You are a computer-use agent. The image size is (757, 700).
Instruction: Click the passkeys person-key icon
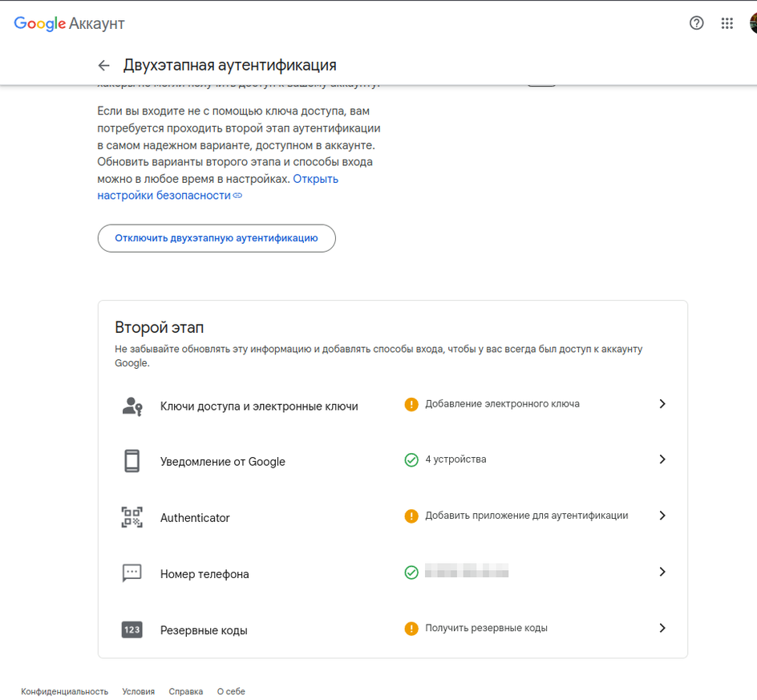(x=132, y=407)
